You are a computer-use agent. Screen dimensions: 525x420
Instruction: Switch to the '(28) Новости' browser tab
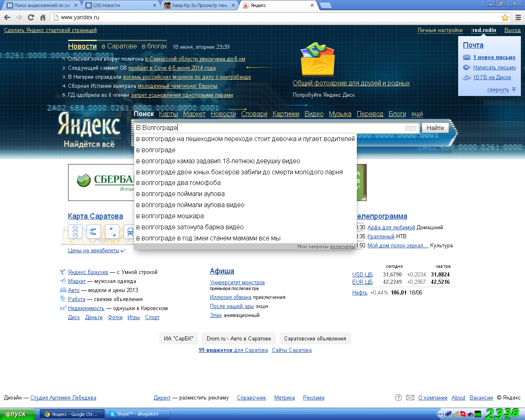pos(121,5)
